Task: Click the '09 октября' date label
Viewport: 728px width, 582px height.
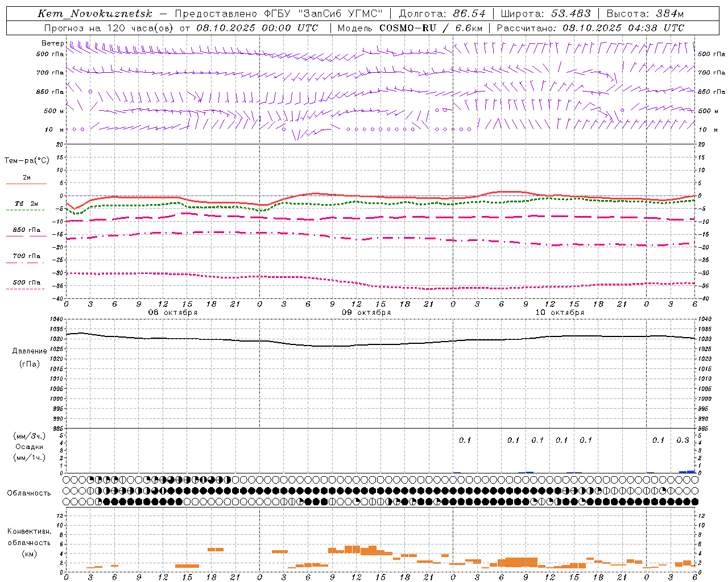Action: (366, 313)
